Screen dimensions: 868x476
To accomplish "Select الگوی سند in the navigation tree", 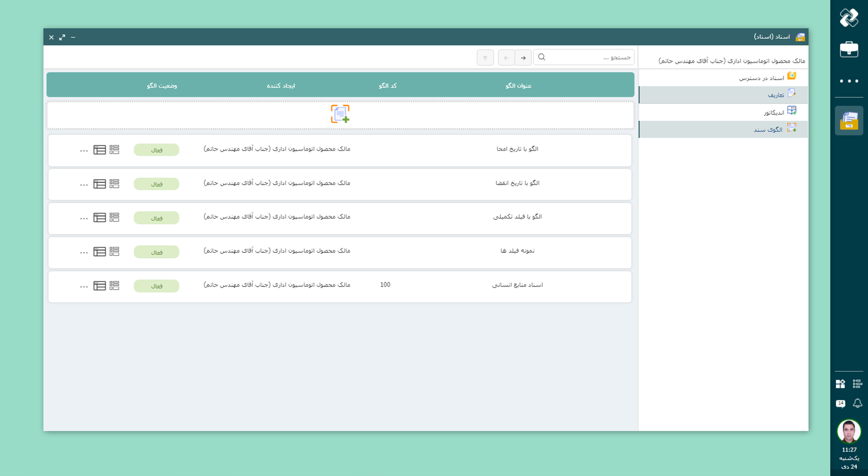I will pyautogui.click(x=768, y=129).
